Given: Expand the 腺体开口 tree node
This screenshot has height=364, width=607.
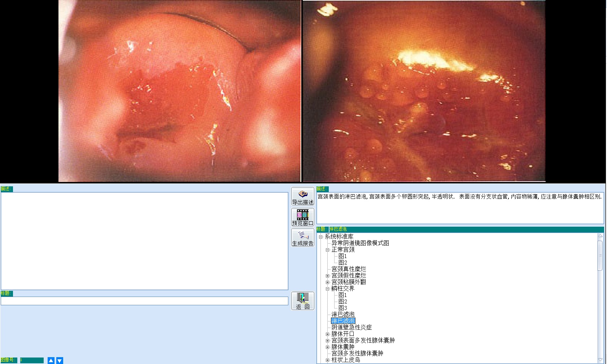Looking at the screenshot, I should (x=328, y=334).
